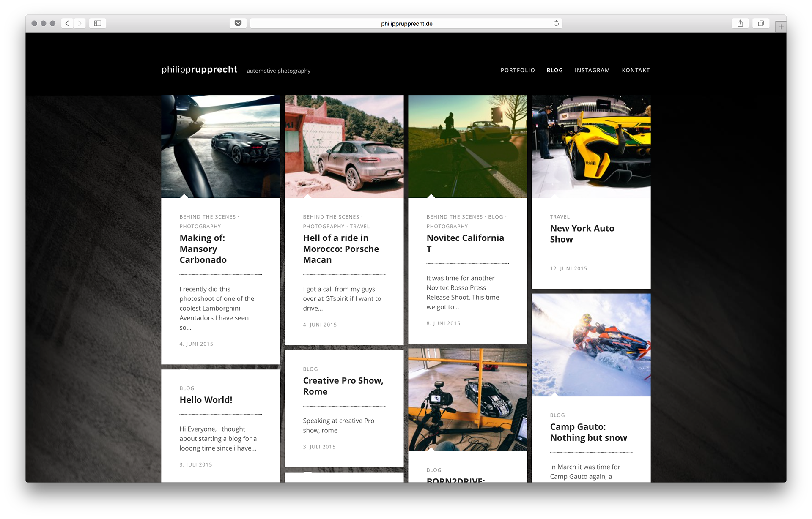Click the 'Travel' category on New York post
The image size is (812, 519).
pos(560,217)
